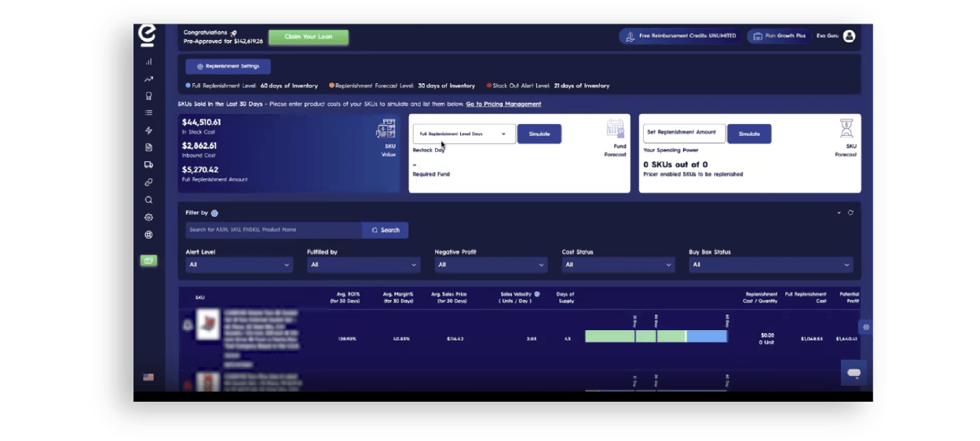980x441 pixels.
Task: Collapse the filter panel chevron
Action: click(x=839, y=213)
